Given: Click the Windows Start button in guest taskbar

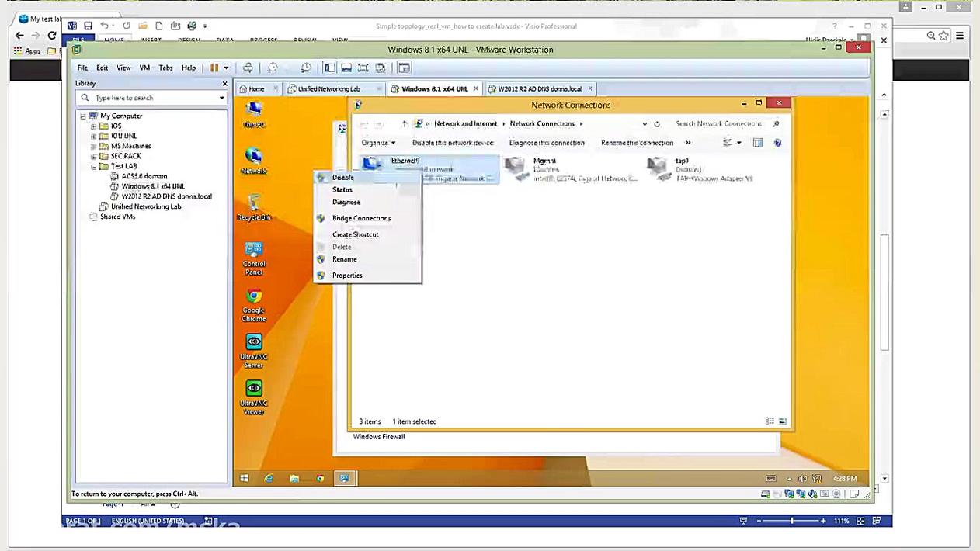Looking at the screenshot, I should 244,478.
